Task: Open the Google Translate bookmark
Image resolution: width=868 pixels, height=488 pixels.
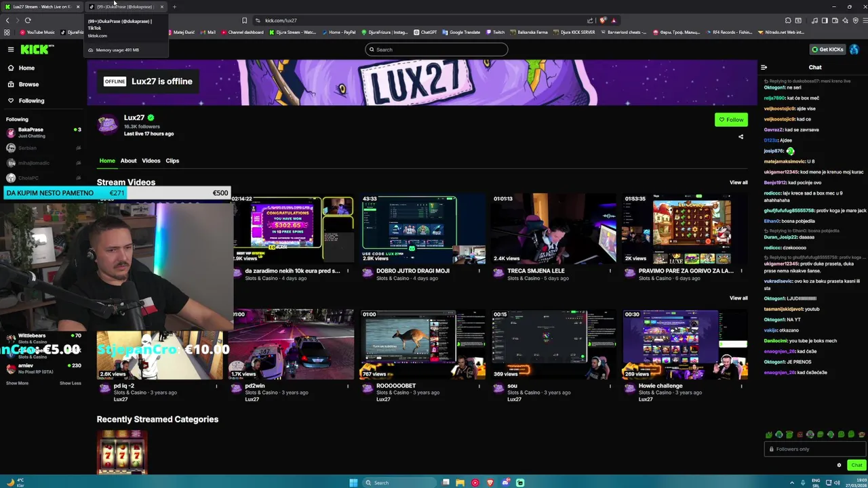Action: coord(461,32)
